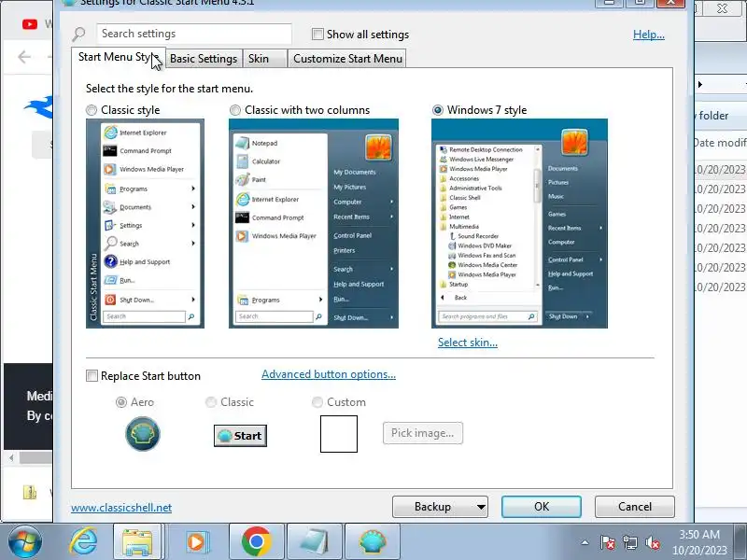The width and height of the screenshot is (747, 560).
Task: Choose the Classic button radio option
Action: pyautogui.click(x=211, y=402)
